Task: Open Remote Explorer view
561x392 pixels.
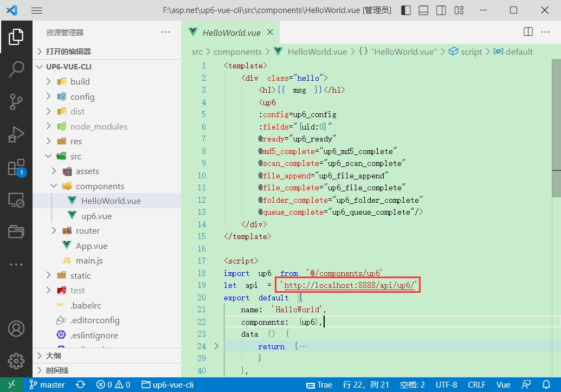Action: click(x=16, y=200)
